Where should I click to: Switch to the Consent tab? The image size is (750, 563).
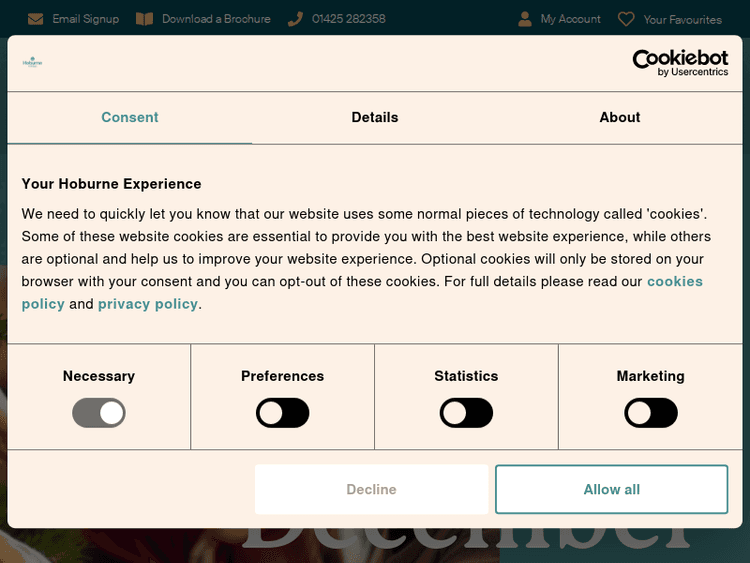130,117
